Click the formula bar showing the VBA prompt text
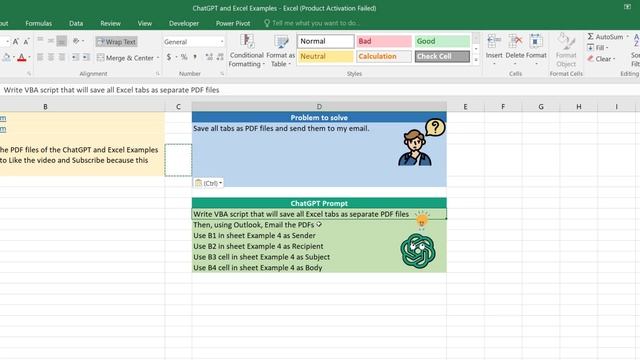 click(x=320, y=90)
